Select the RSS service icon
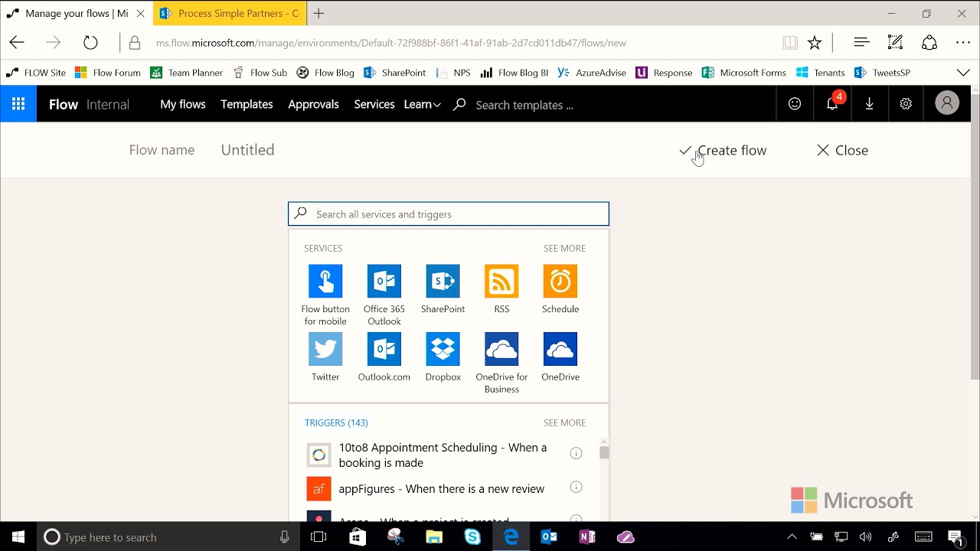 [x=501, y=281]
